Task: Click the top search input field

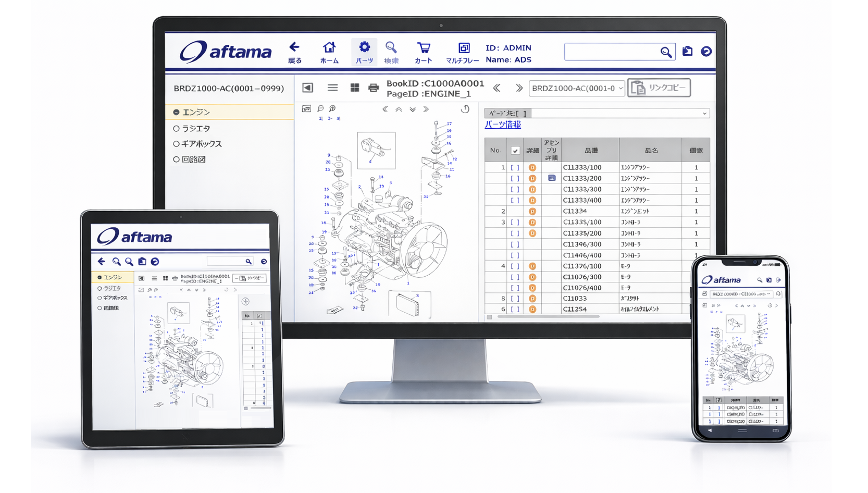Action: (612, 52)
